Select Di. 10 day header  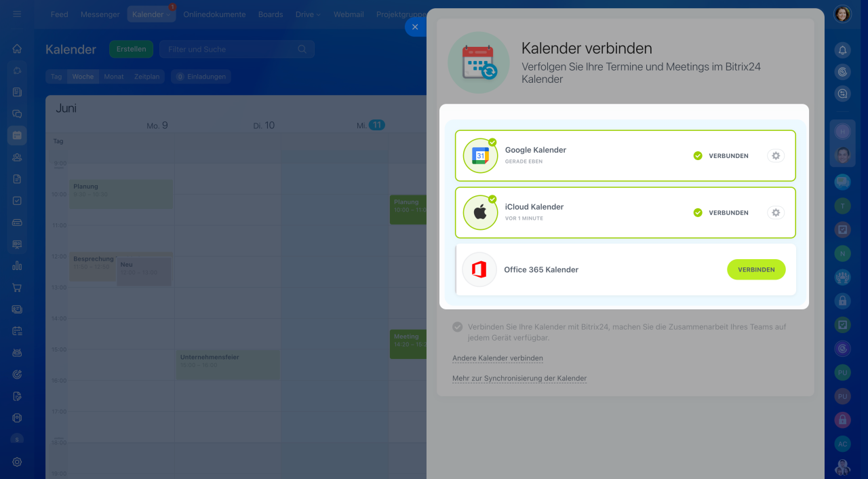[x=264, y=126]
